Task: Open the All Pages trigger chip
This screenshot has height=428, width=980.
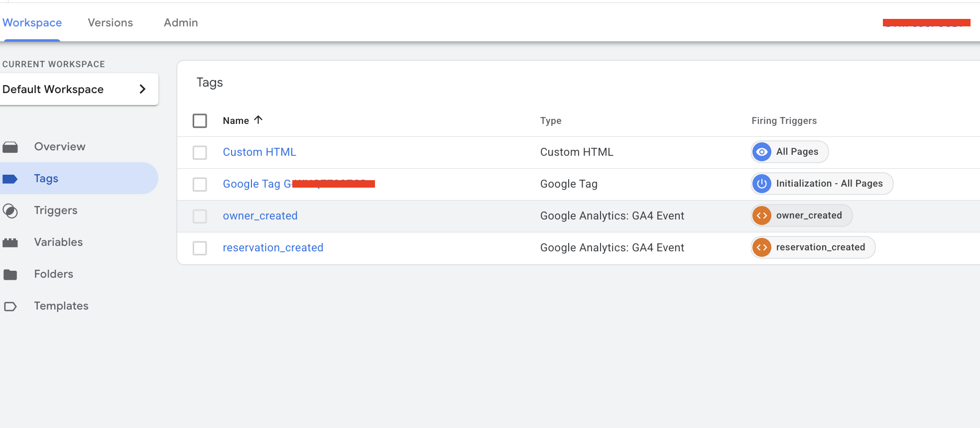Action: point(790,152)
